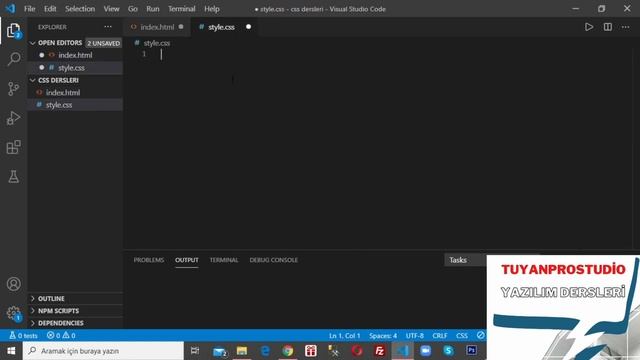This screenshot has width=640, height=360.
Task: Open editor More Actions ellipsis
Action: [625, 27]
